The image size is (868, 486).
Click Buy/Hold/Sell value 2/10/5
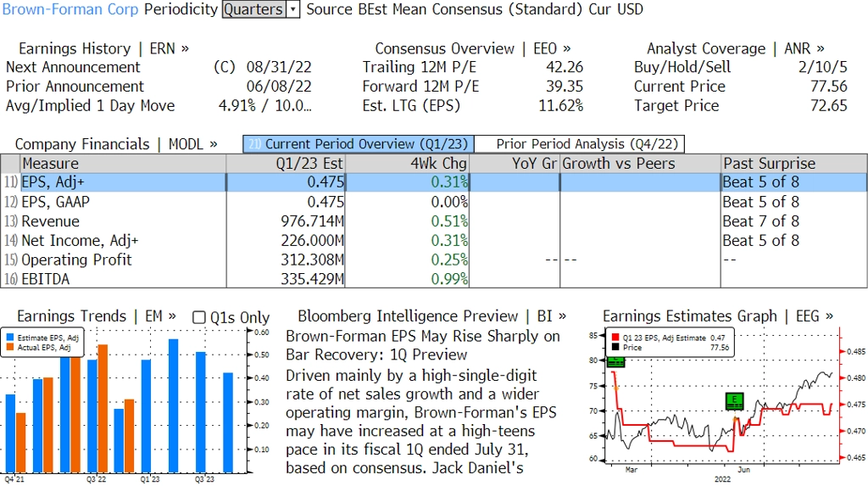[822, 67]
